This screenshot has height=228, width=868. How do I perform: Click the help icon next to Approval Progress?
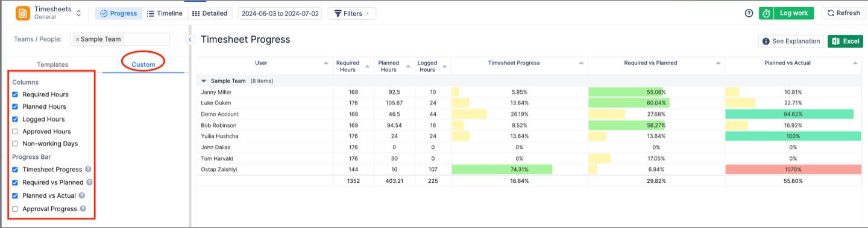(x=83, y=209)
